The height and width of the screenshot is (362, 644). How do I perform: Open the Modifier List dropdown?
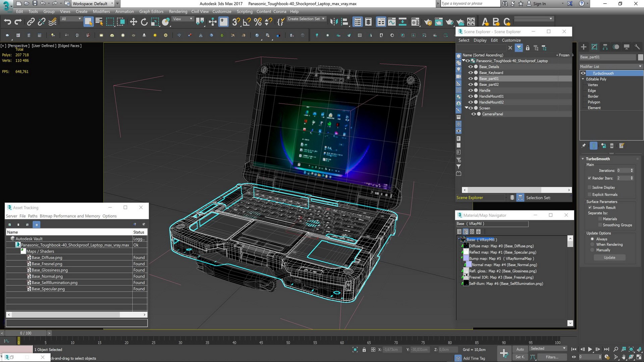(x=611, y=67)
